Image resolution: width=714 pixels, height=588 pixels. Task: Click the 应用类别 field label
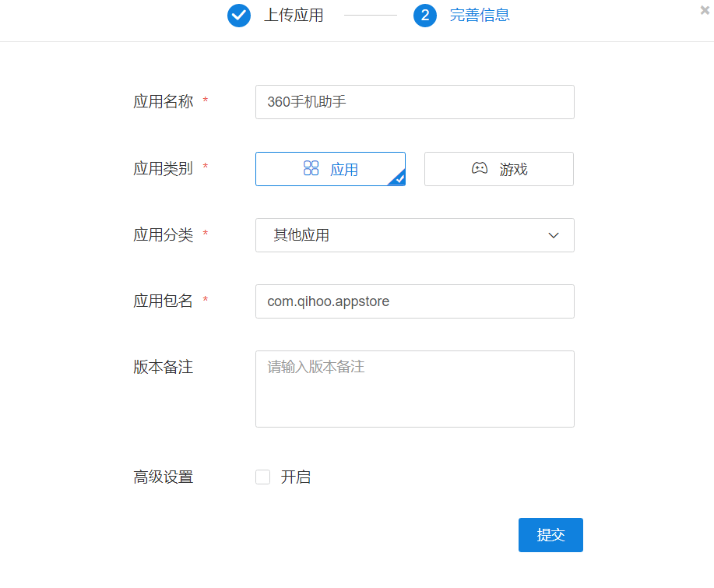pyautogui.click(x=163, y=168)
